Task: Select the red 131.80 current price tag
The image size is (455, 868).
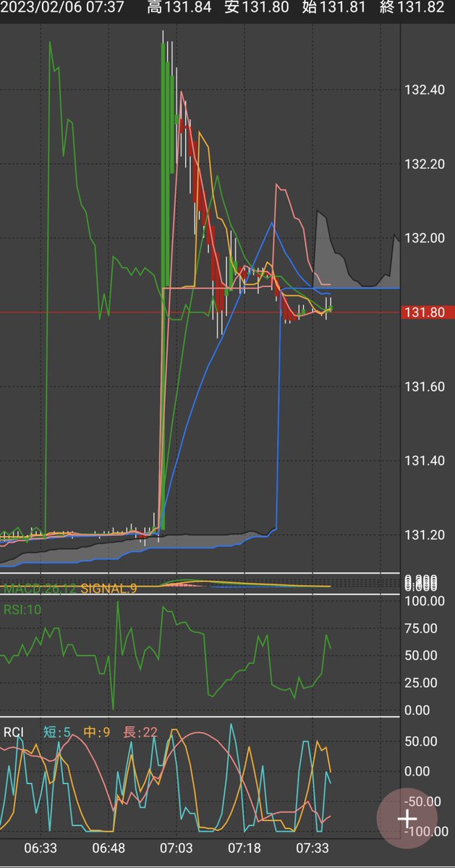Action: (427, 312)
